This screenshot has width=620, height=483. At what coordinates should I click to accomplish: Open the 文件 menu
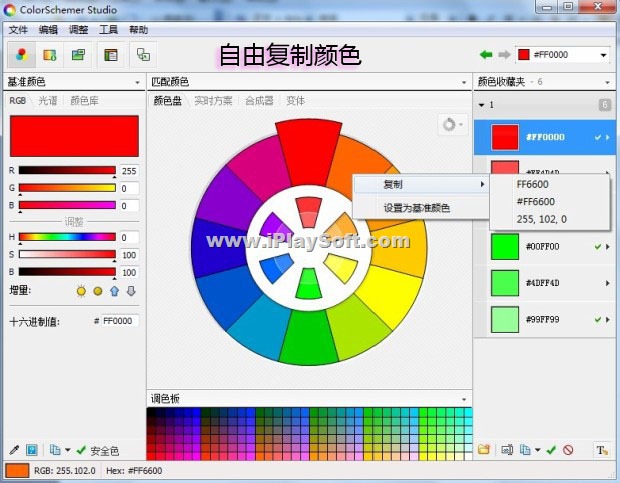coord(18,30)
